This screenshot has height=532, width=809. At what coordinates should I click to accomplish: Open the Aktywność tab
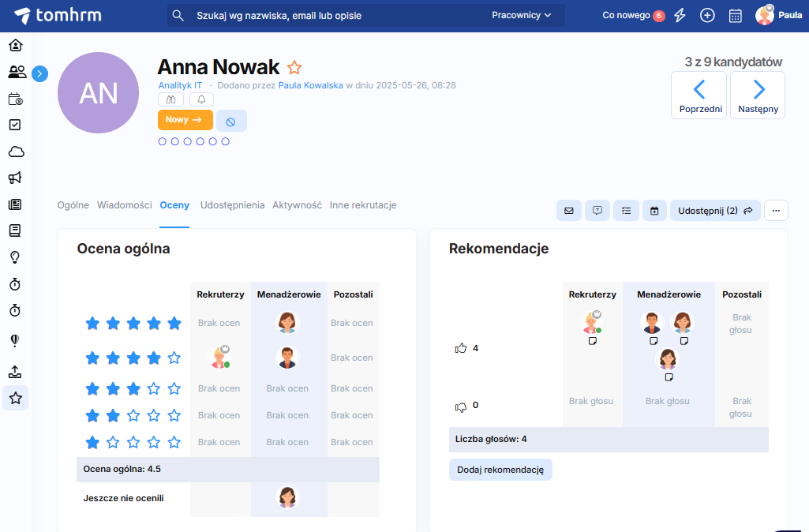297,205
